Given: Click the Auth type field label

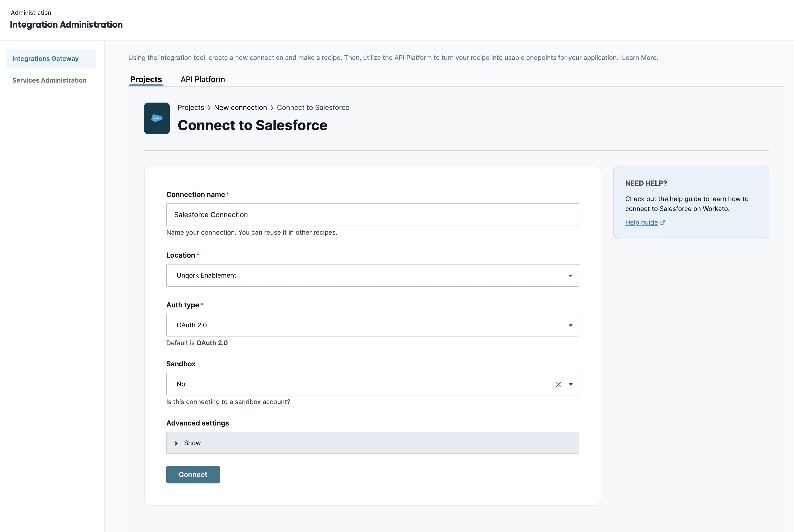Looking at the screenshot, I should (183, 305).
